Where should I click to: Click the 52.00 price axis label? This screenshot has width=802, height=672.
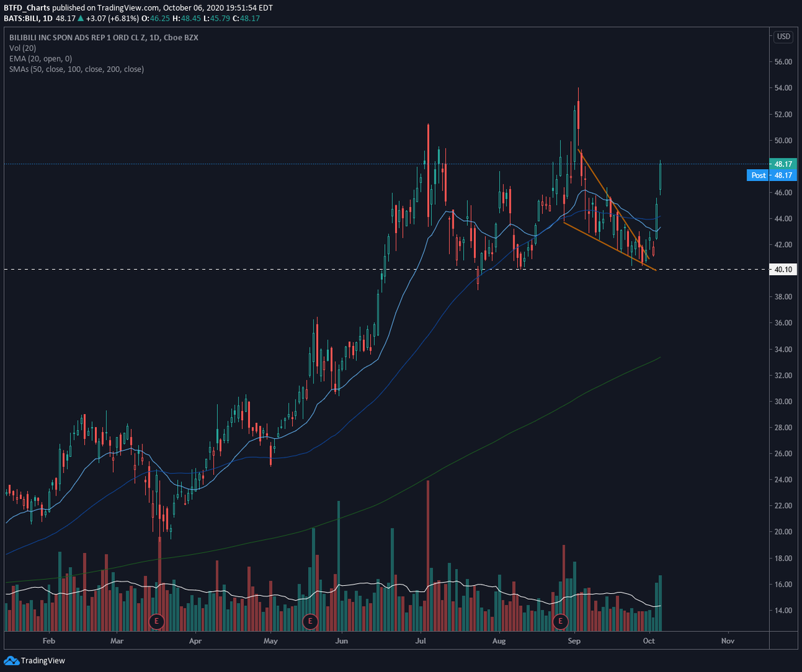[x=783, y=114]
